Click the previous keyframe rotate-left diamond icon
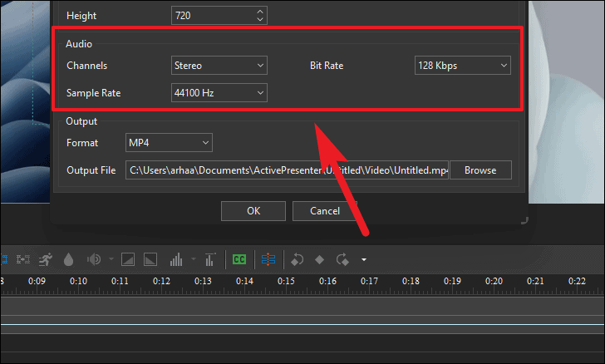The image size is (605, 364). tap(298, 259)
